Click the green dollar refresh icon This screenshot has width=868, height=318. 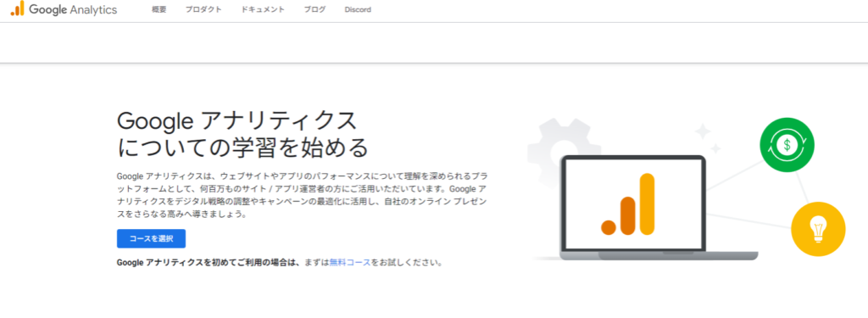point(787,145)
